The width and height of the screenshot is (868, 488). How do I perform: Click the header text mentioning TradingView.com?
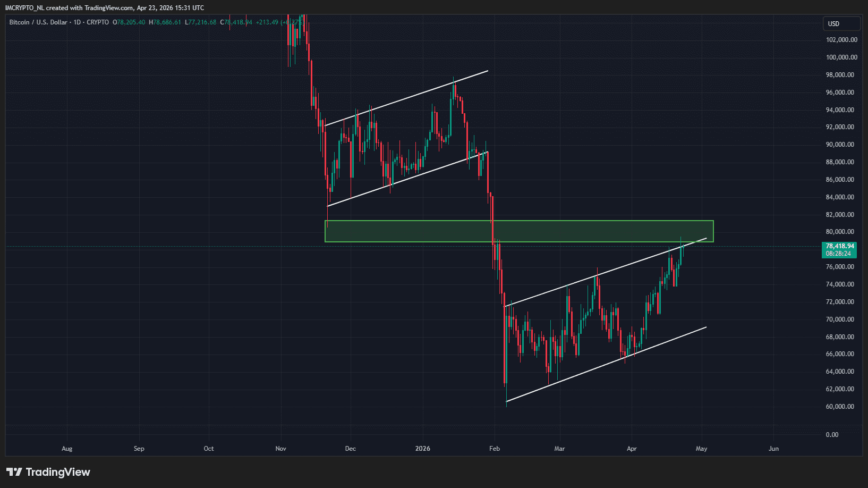104,8
